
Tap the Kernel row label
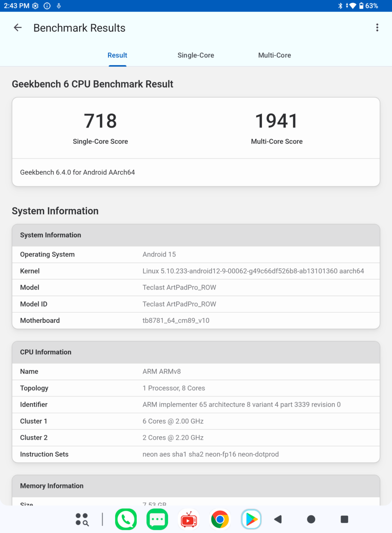click(30, 271)
